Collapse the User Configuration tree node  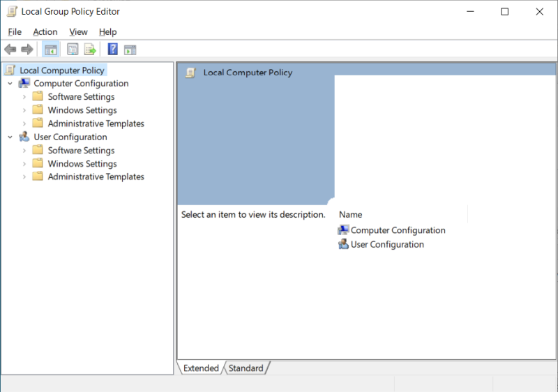pyautogui.click(x=10, y=137)
